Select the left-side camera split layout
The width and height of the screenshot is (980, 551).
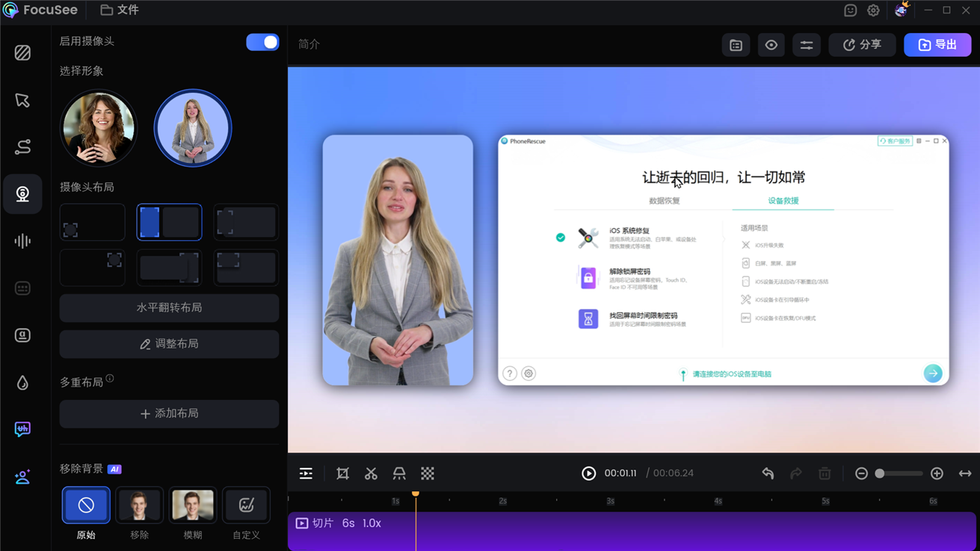pyautogui.click(x=169, y=222)
